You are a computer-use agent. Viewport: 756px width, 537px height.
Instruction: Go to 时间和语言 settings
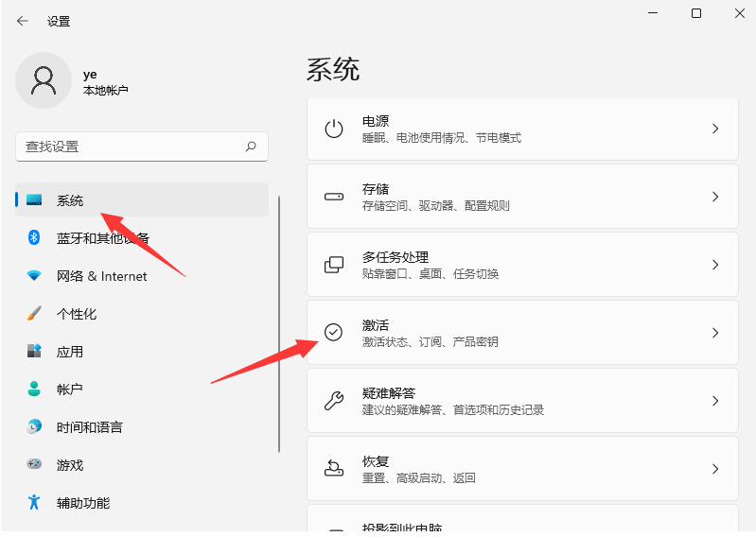click(89, 427)
